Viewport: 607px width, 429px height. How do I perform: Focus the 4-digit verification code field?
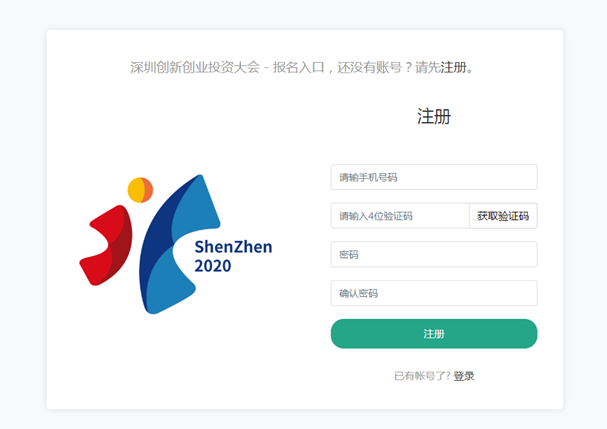coord(400,216)
